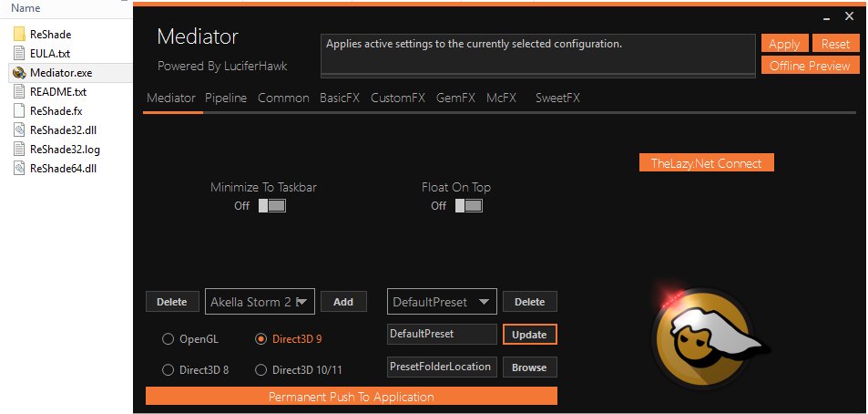Click the Reset button
The width and height of the screenshot is (868, 414).
click(836, 44)
